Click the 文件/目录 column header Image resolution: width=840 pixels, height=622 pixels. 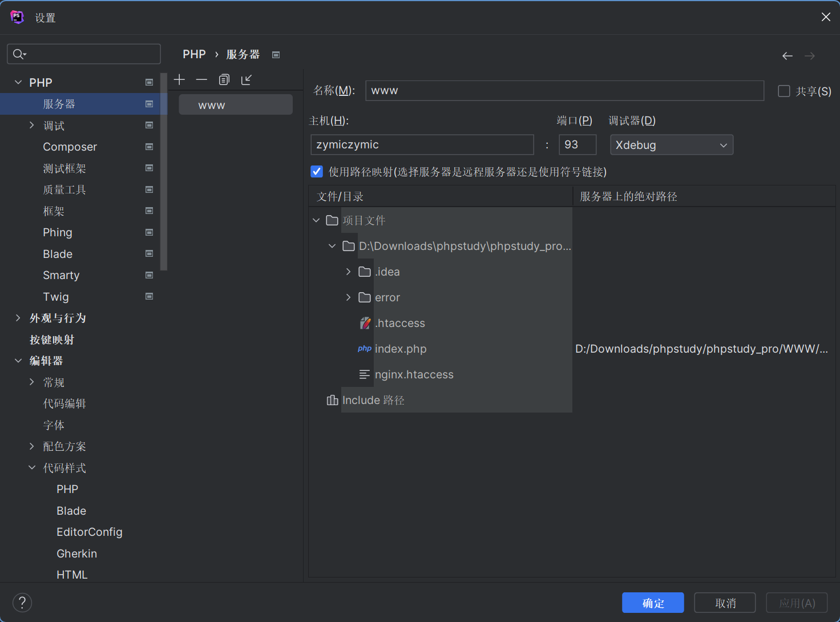pos(441,196)
